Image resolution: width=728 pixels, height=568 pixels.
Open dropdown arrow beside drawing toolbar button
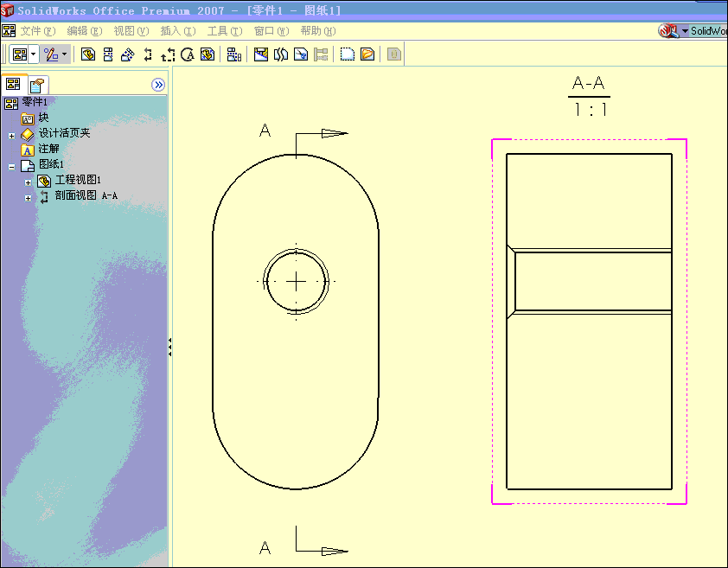coord(34,54)
